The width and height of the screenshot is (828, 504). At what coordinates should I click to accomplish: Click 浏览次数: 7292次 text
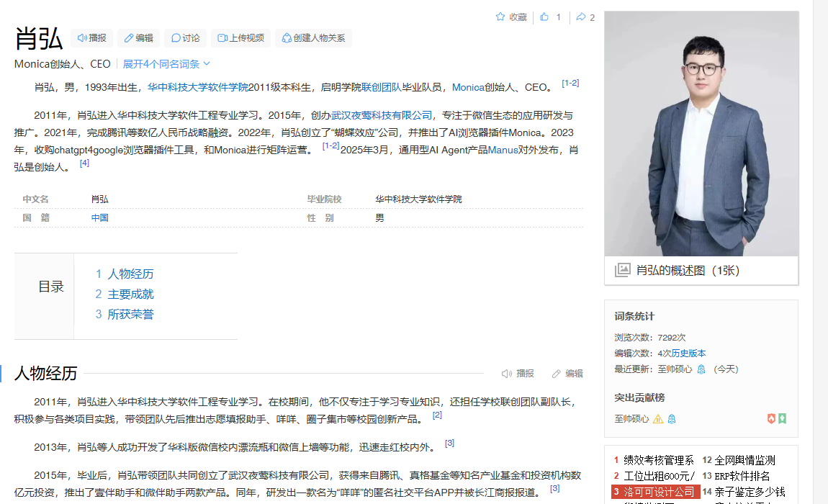650,337
